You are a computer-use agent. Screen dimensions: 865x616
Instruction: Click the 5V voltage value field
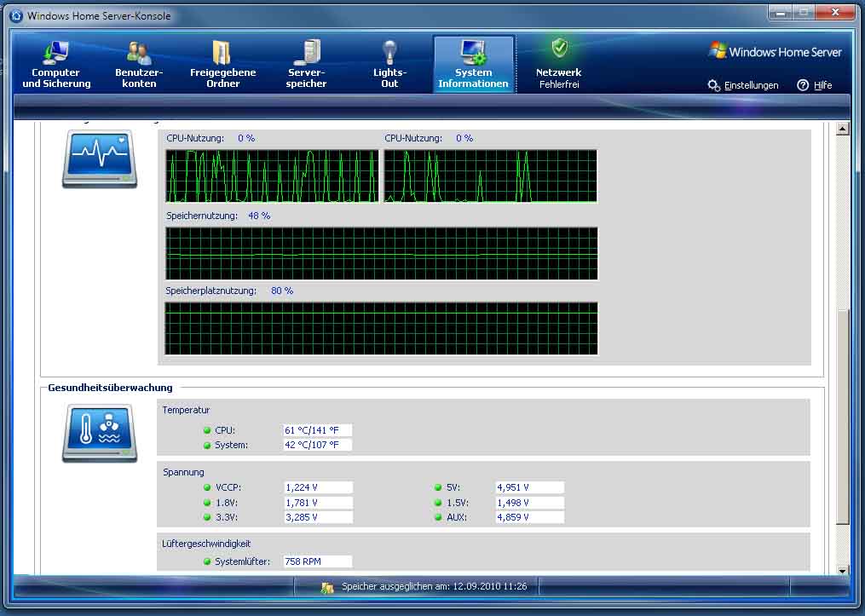pos(529,487)
